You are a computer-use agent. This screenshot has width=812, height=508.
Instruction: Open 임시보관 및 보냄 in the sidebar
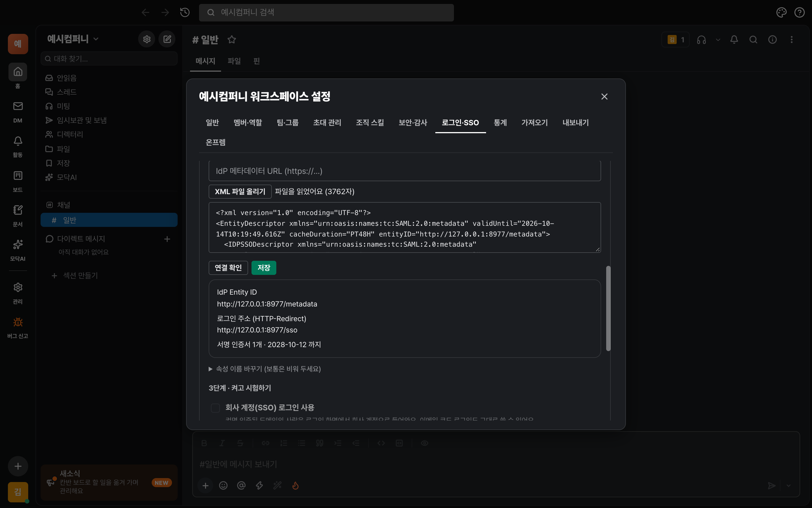point(109,120)
